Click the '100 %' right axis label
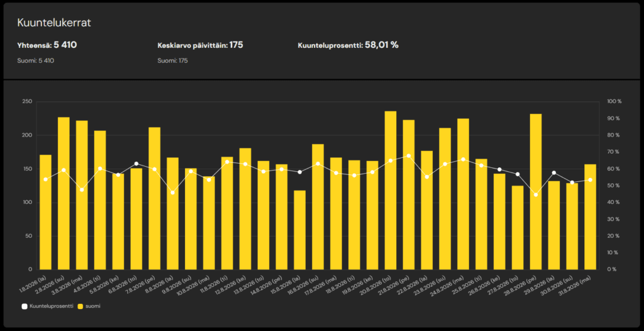 [x=614, y=101]
